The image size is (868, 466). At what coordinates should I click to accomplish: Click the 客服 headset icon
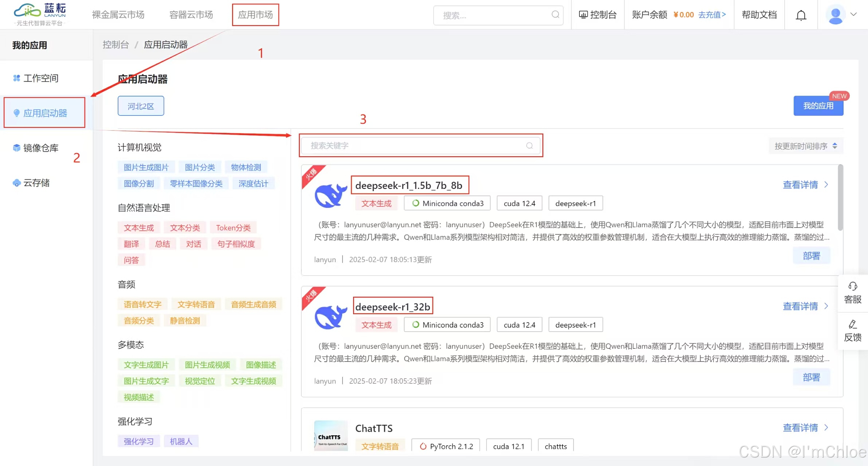[853, 286]
